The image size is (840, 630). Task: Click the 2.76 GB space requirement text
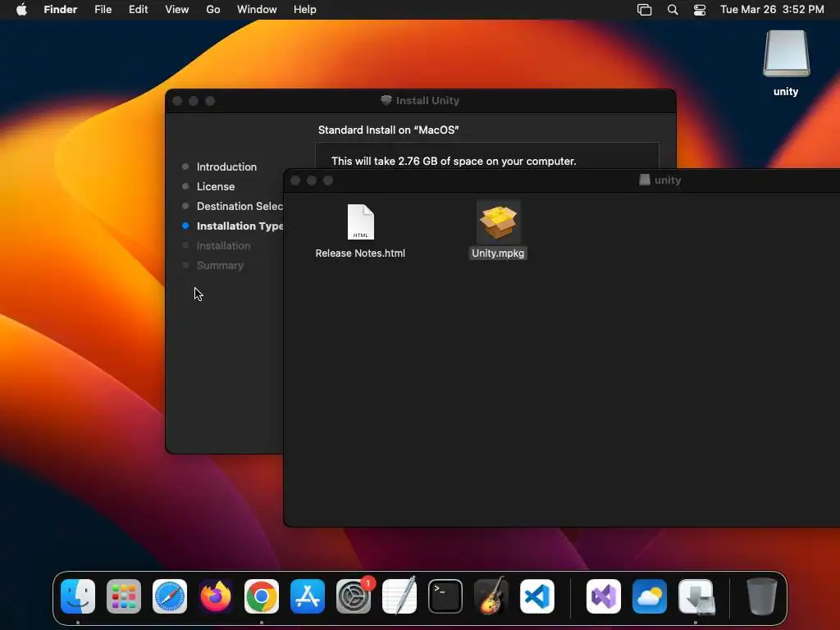coord(454,162)
